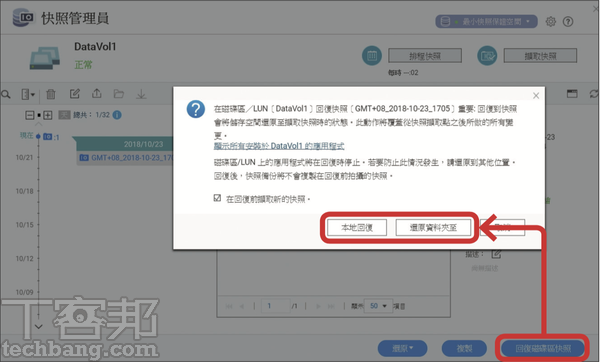Click the delete trash icon
The height and width of the screenshot is (362, 600).
tap(51, 94)
